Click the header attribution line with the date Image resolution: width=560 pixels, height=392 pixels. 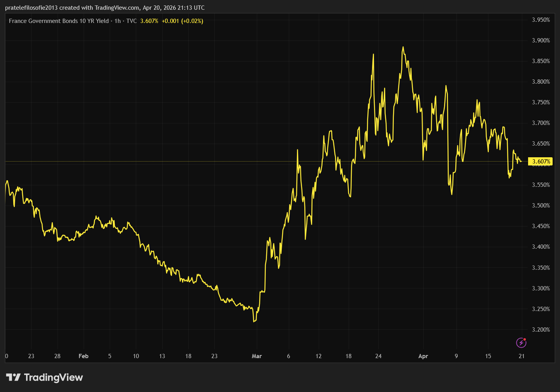pos(105,8)
